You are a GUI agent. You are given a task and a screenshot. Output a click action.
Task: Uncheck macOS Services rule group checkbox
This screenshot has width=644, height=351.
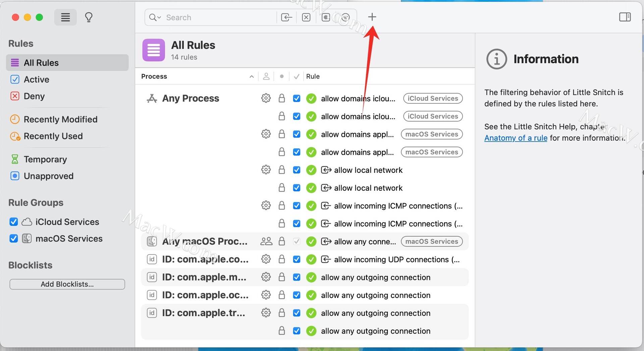[14, 239]
